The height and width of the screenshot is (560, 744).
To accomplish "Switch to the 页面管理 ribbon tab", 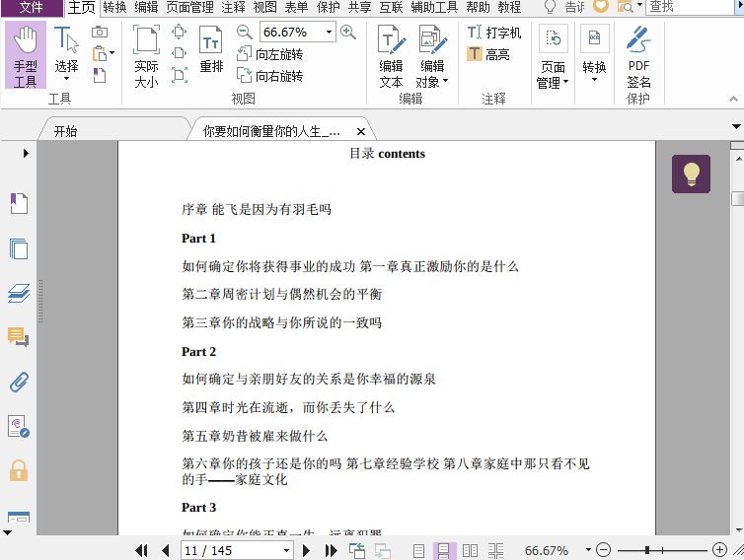I will pyautogui.click(x=189, y=7).
